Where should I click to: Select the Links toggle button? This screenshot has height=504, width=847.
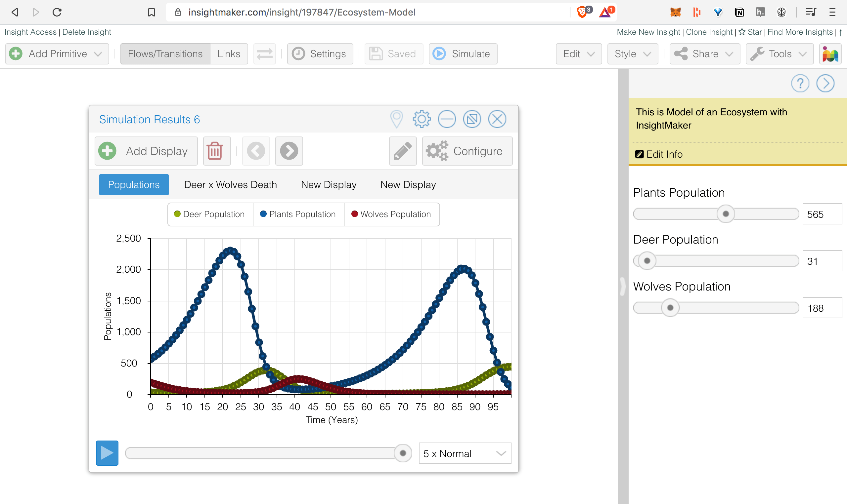pos(228,54)
